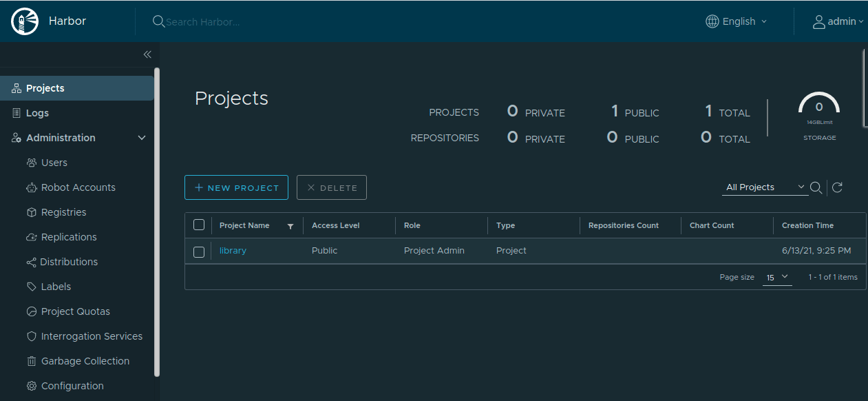Click the '1 - 1 of 1 items' text
868x401 pixels.
[x=833, y=277]
